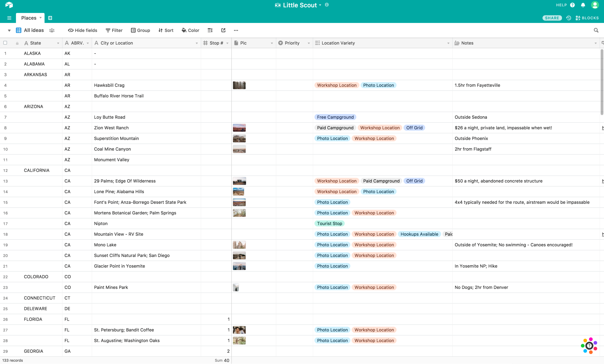This screenshot has width=604, height=364.
Task: Expand the views sidebar arrow
Action: click(9, 30)
